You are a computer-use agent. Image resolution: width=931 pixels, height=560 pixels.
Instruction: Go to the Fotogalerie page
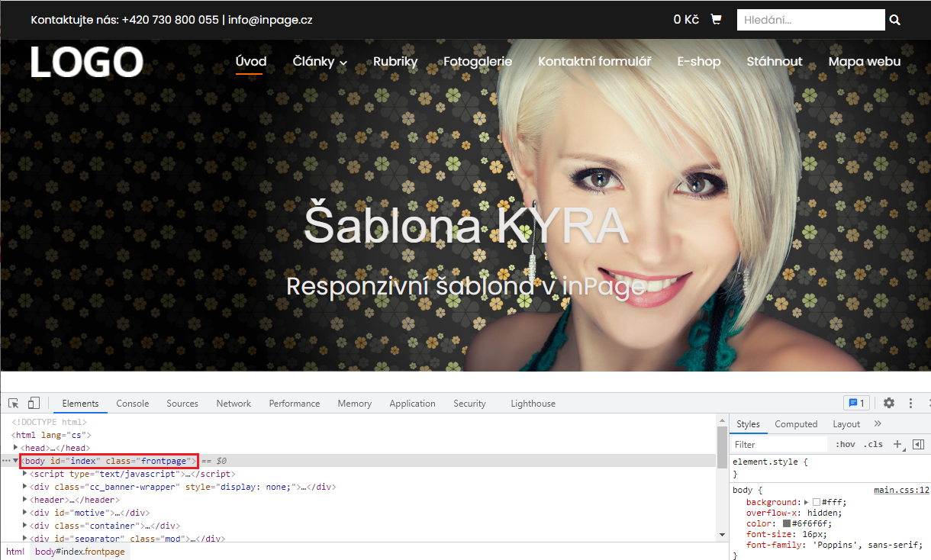(x=478, y=62)
